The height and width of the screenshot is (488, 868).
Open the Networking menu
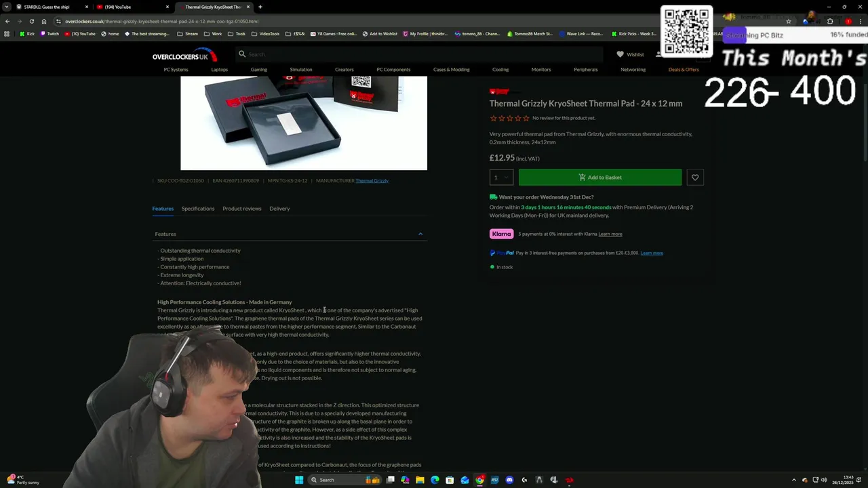tap(633, 69)
